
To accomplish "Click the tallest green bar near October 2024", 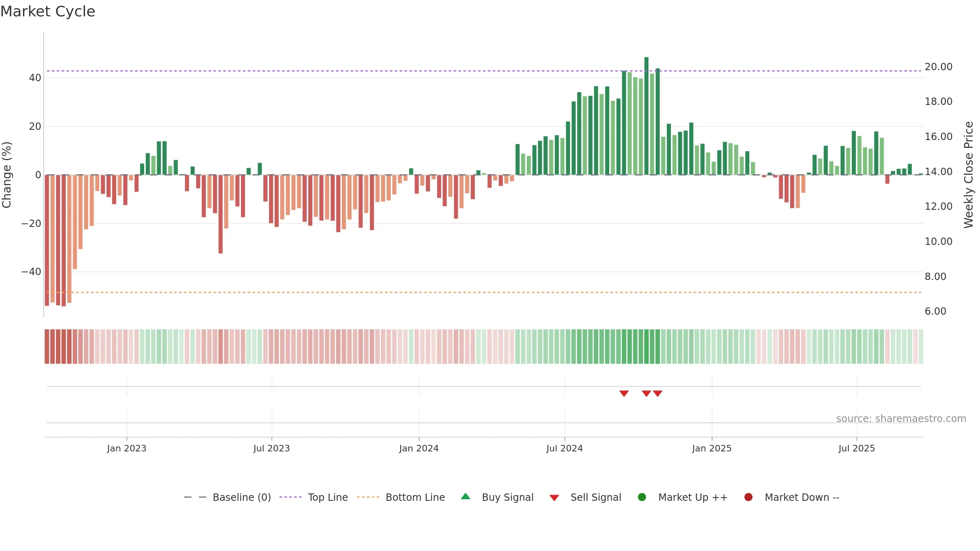I will point(646,116).
